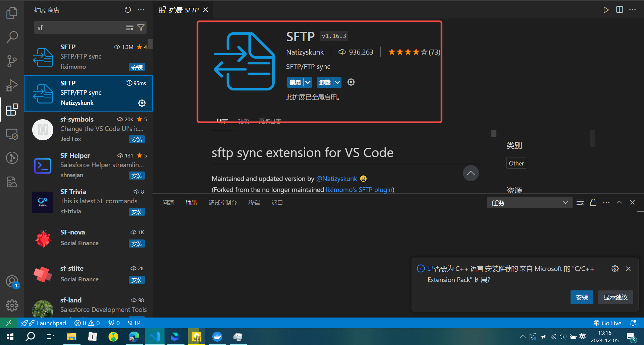Viewport: 644px width, 345px height.
Task: Open the Remote Explorer view
Action: coord(12,134)
